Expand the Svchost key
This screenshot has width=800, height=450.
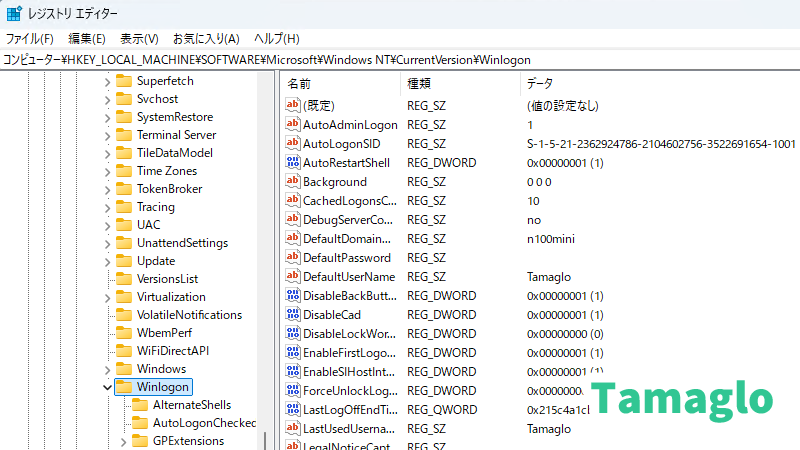[107, 99]
